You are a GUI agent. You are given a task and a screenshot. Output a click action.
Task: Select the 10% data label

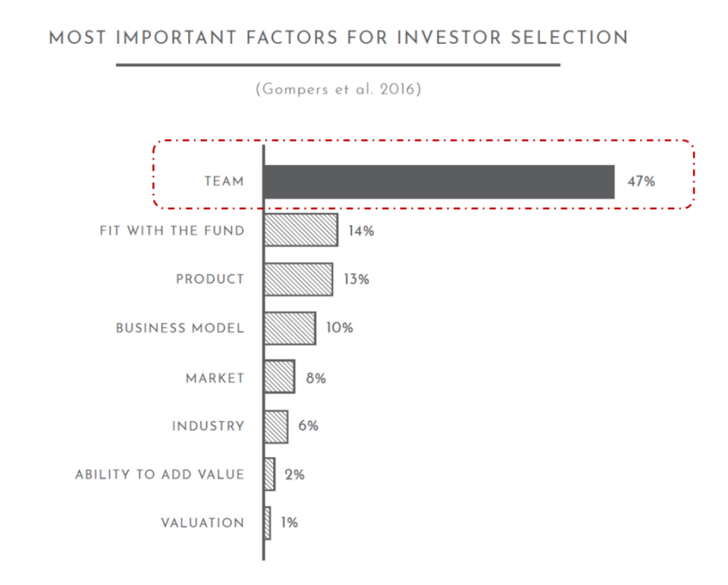click(340, 328)
